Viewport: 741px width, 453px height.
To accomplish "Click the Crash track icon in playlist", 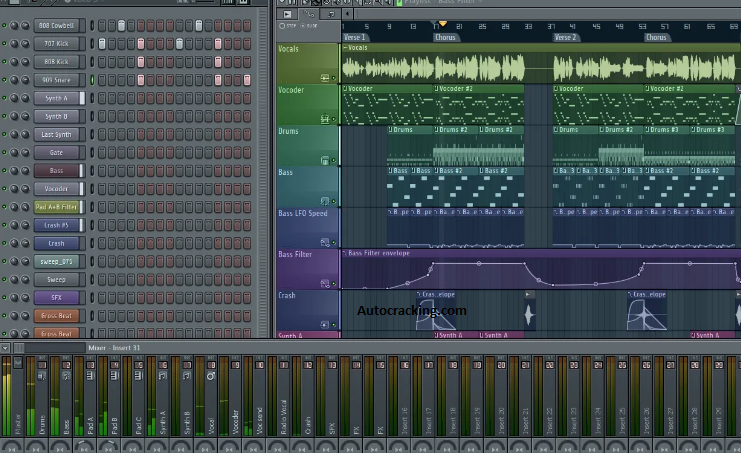I will pyautogui.click(x=325, y=325).
